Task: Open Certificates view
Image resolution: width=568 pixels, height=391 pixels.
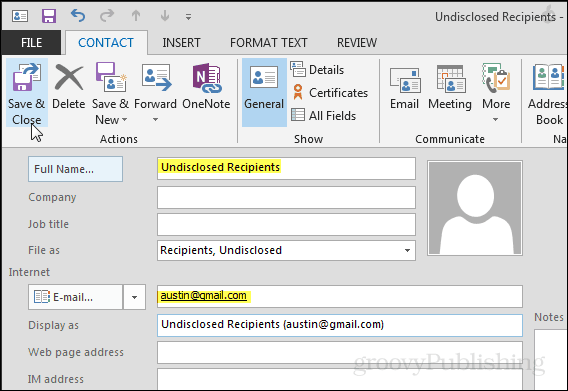Action: click(x=329, y=93)
